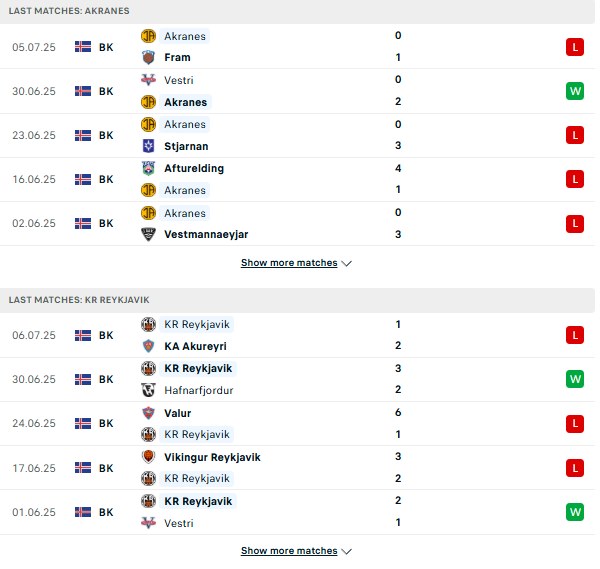
Task: Click the Afturelding club crest icon
Action: [x=148, y=168]
